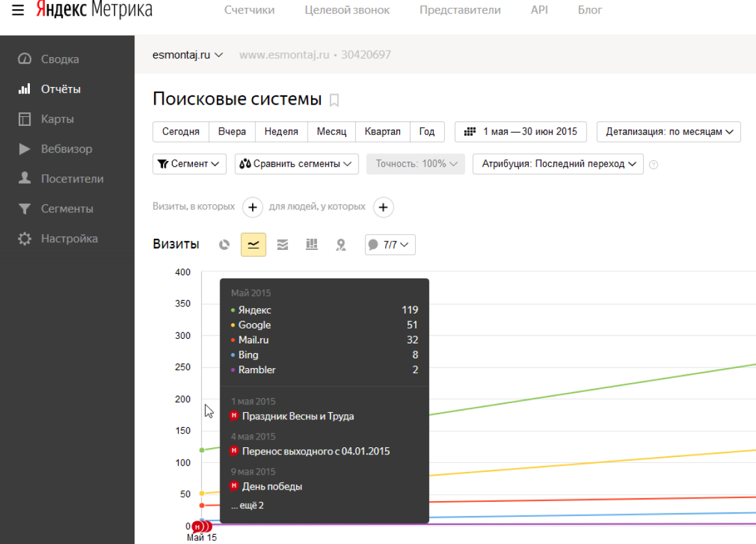756x544 pixels.
Task: Go to Целевой звонок
Action: pos(347,10)
